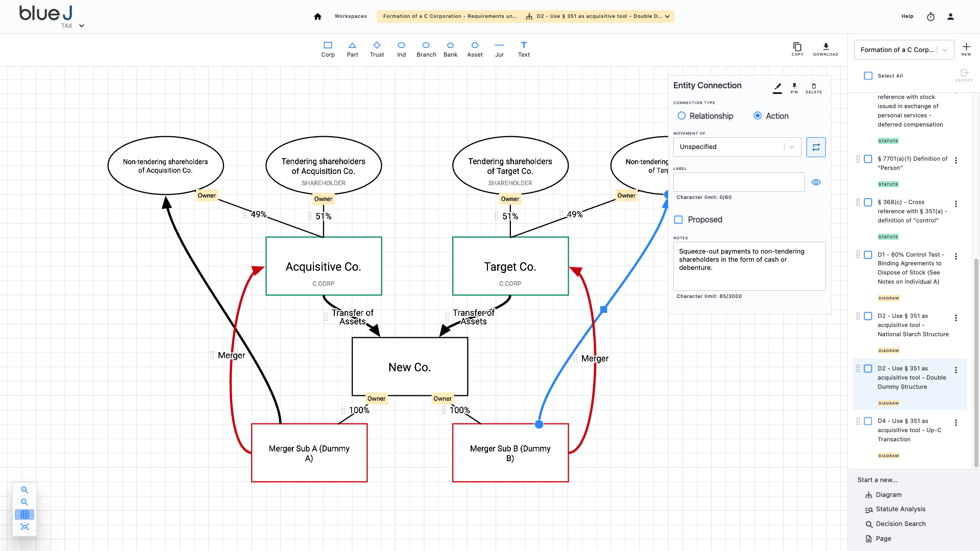Select the Action connection type
This screenshot has width=980, height=551.
point(757,116)
